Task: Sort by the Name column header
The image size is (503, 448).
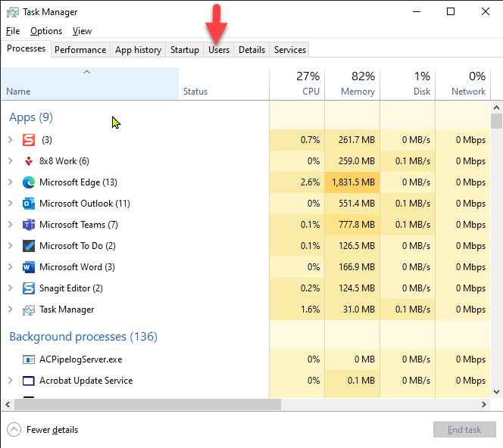Action: (x=90, y=84)
